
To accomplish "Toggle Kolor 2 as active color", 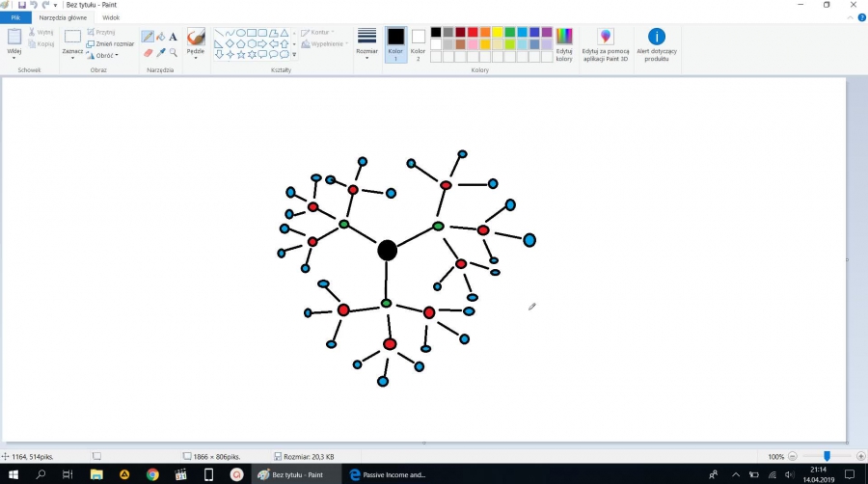I will pos(418,43).
